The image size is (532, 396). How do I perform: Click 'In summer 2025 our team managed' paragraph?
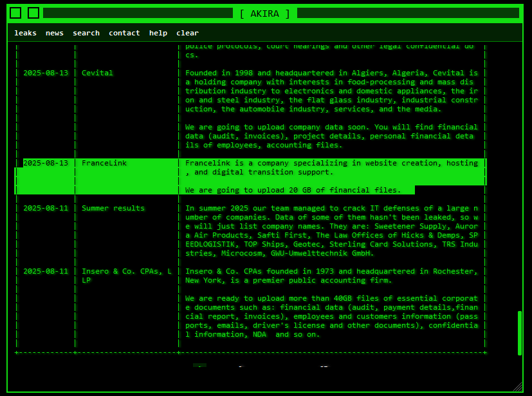pos(331,231)
